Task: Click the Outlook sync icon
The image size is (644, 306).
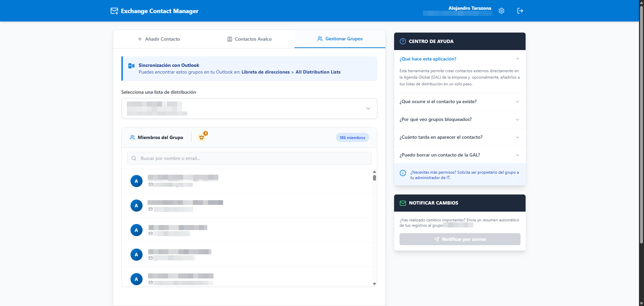Action: click(131, 66)
